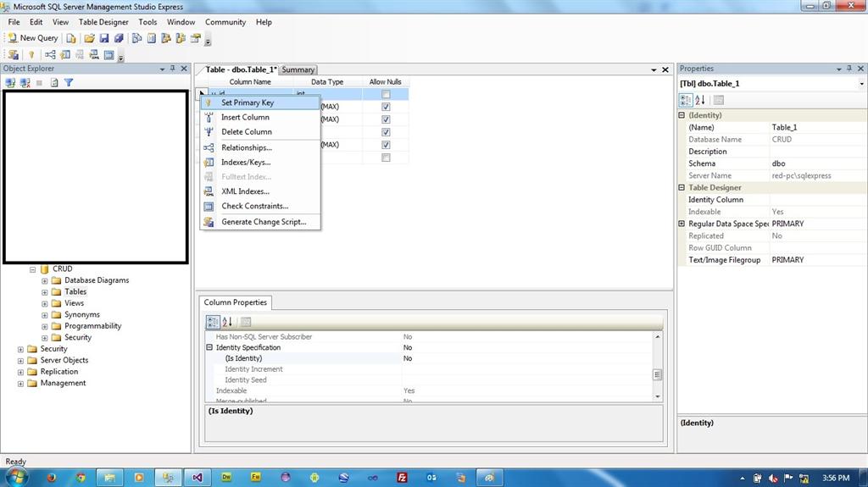Click the Open File folder icon
868x487 pixels.
pos(89,38)
